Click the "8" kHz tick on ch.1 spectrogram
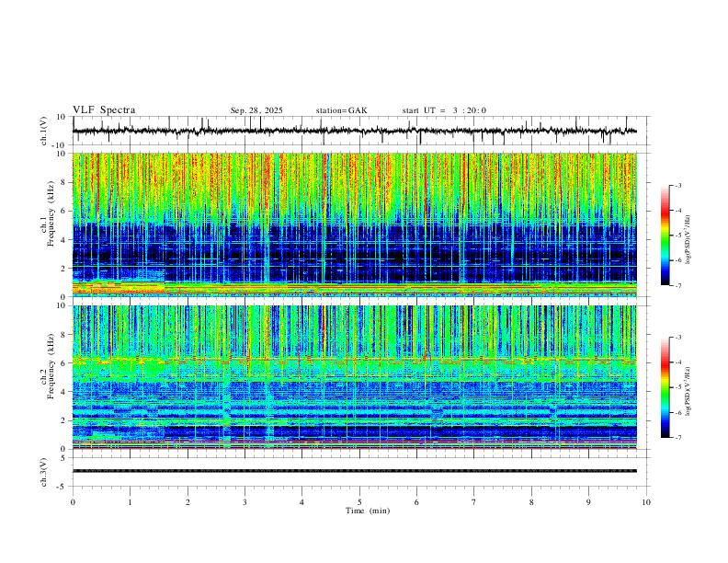Screen dimensions: 728x563 coord(63,182)
